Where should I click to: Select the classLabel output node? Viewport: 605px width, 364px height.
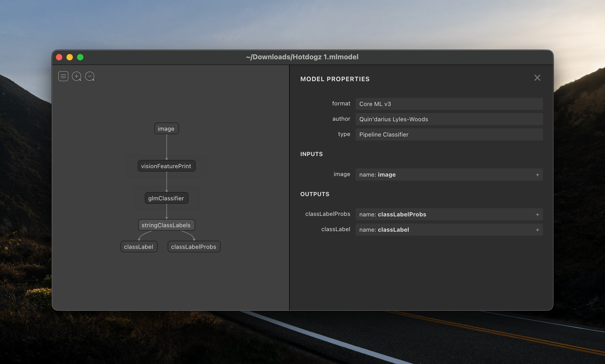139,247
